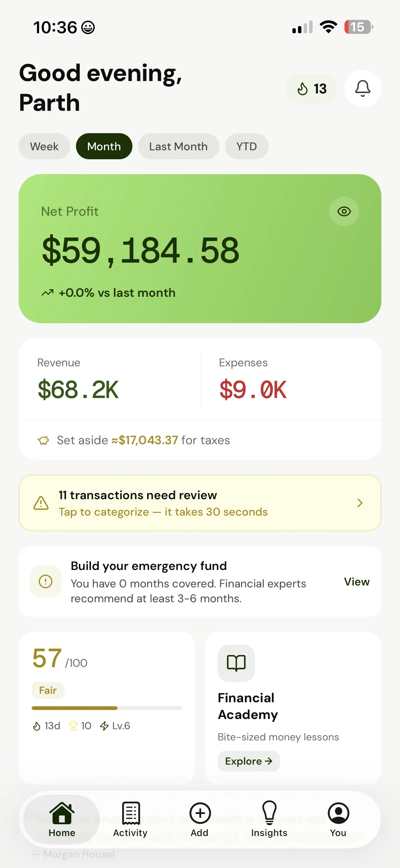This screenshot has width=400, height=868.
Task: Switch to YTD period filter
Action: [247, 146]
